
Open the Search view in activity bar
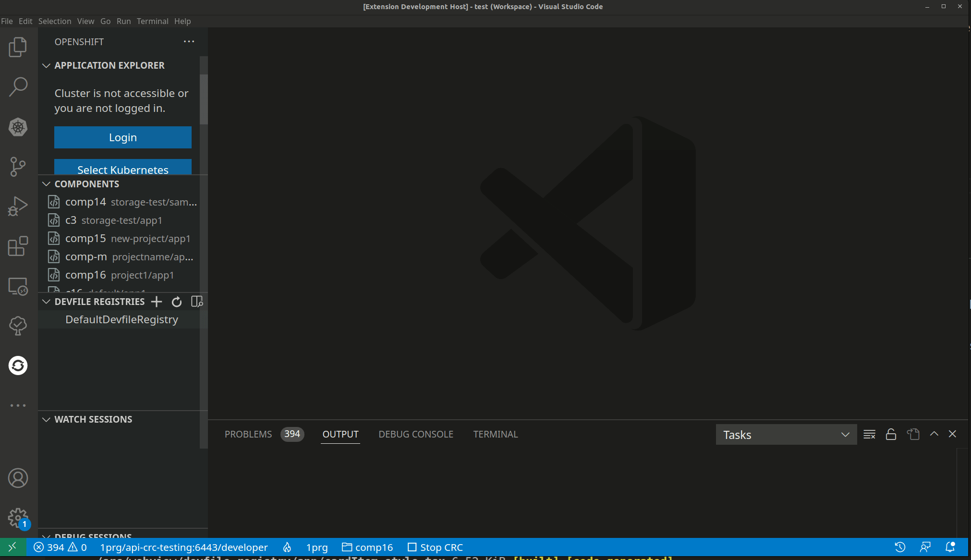pyautogui.click(x=18, y=87)
